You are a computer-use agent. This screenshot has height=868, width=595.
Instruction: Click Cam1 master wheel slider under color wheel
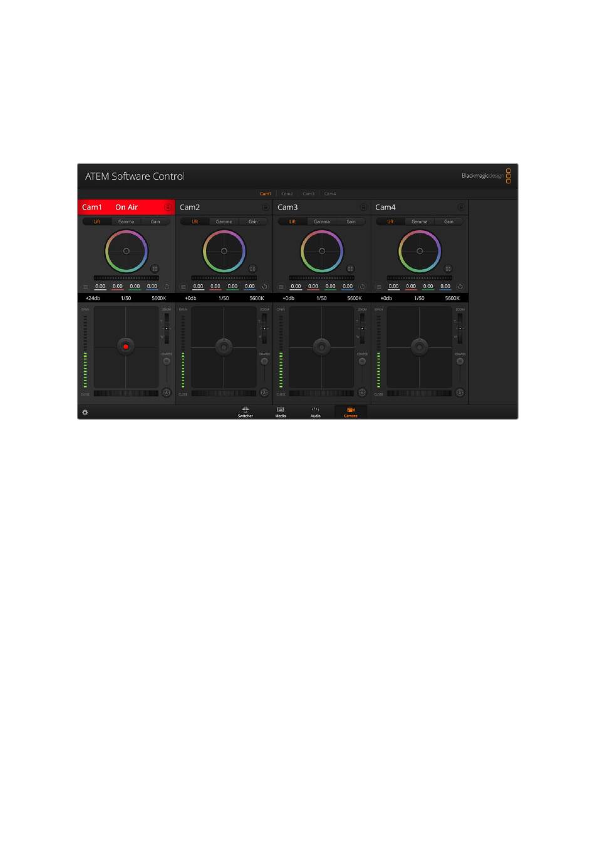pyautogui.click(x=126, y=278)
